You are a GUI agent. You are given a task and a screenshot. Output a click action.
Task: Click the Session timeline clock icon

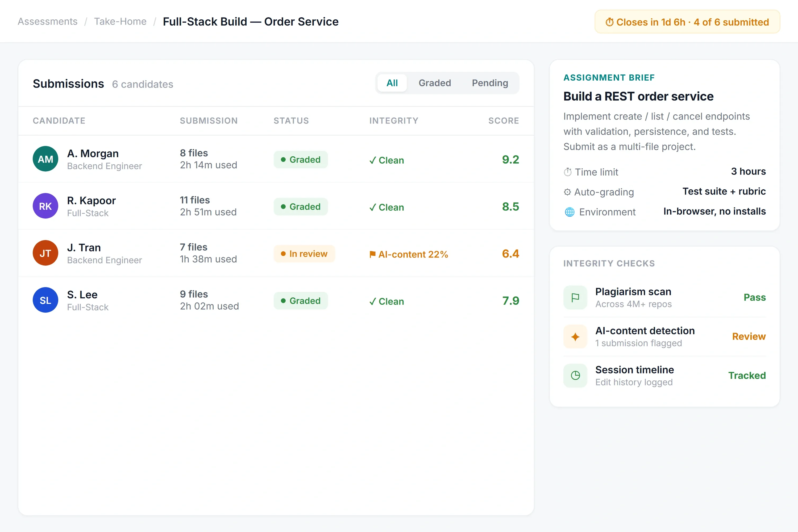(575, 376)
